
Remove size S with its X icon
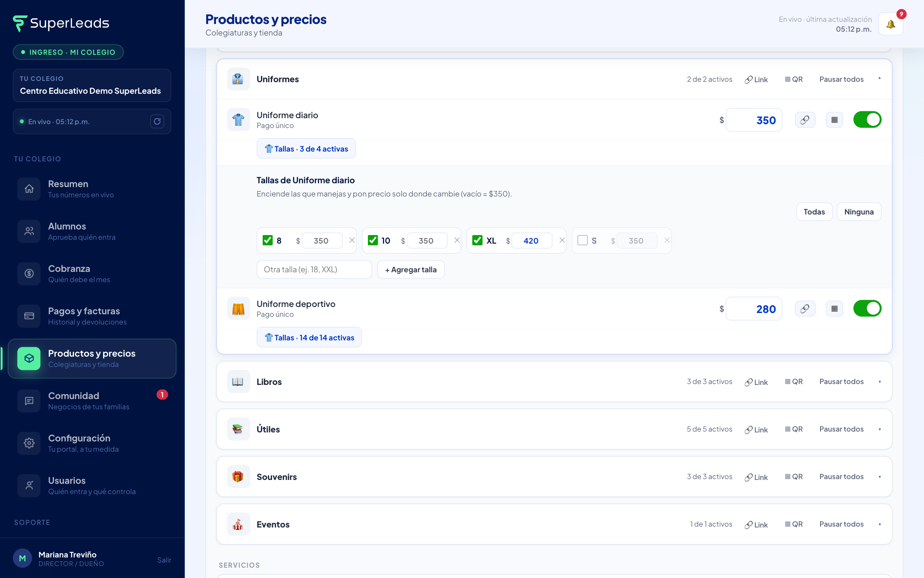(x=667, y=240)
